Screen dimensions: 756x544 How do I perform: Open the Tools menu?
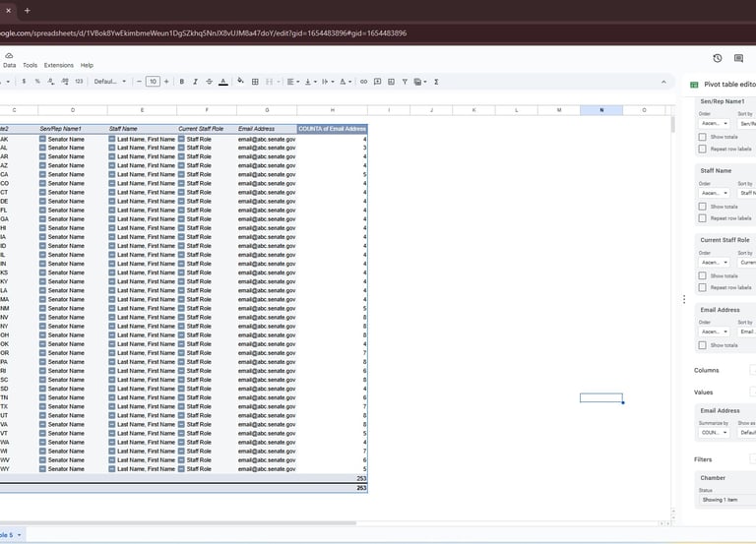30,65
